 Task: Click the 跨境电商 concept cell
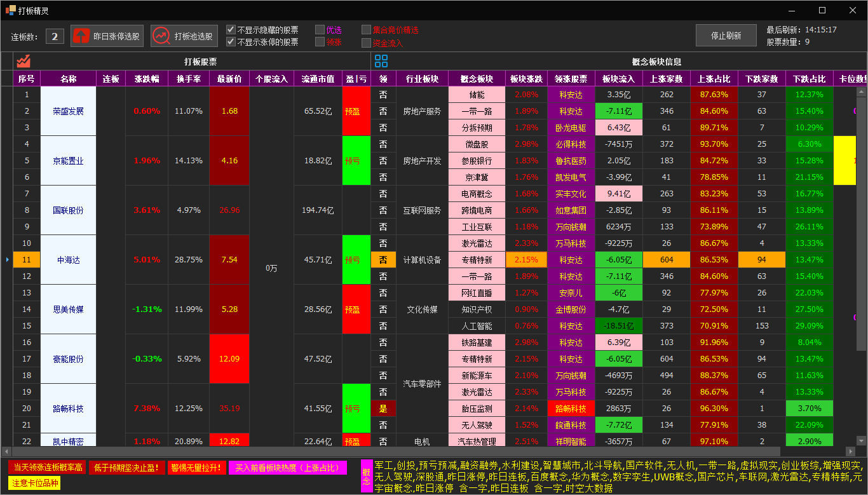[x=477, y=210]
